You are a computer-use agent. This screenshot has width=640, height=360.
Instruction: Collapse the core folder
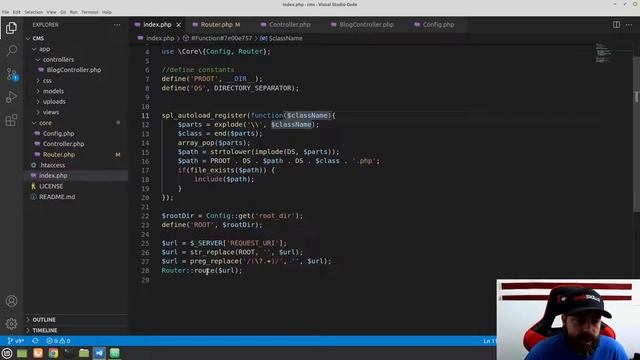(76, 123)
